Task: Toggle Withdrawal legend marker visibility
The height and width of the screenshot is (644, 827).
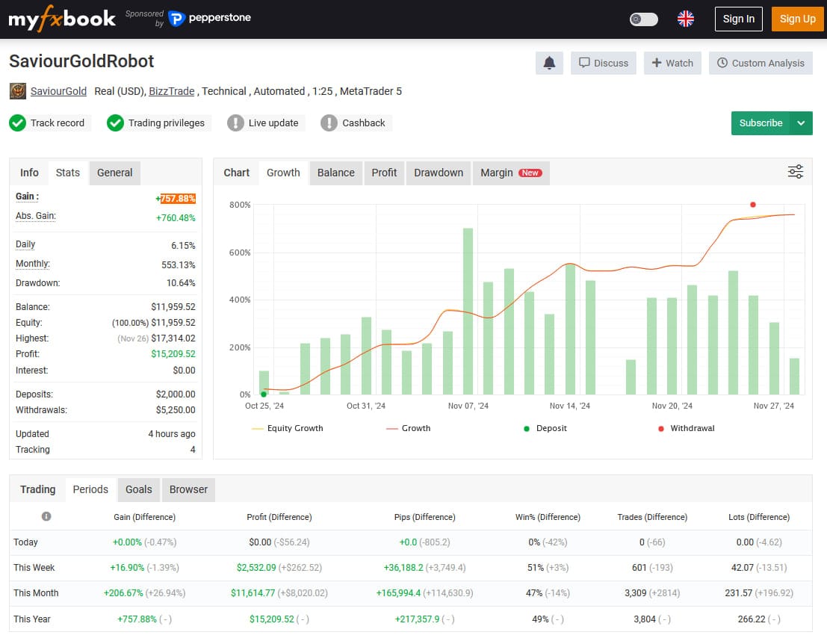Action: pyautogui.click(x=687, y=428)
